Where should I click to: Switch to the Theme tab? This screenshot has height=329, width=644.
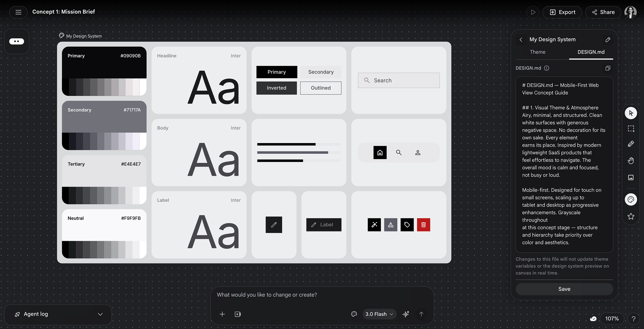pos(537,52)
